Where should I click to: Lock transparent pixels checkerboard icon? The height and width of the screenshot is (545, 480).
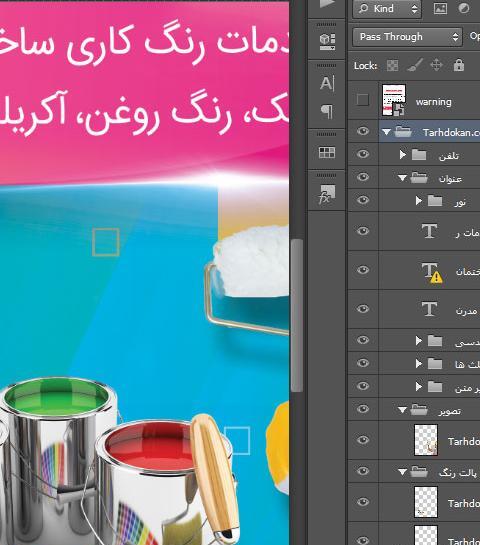392,65
